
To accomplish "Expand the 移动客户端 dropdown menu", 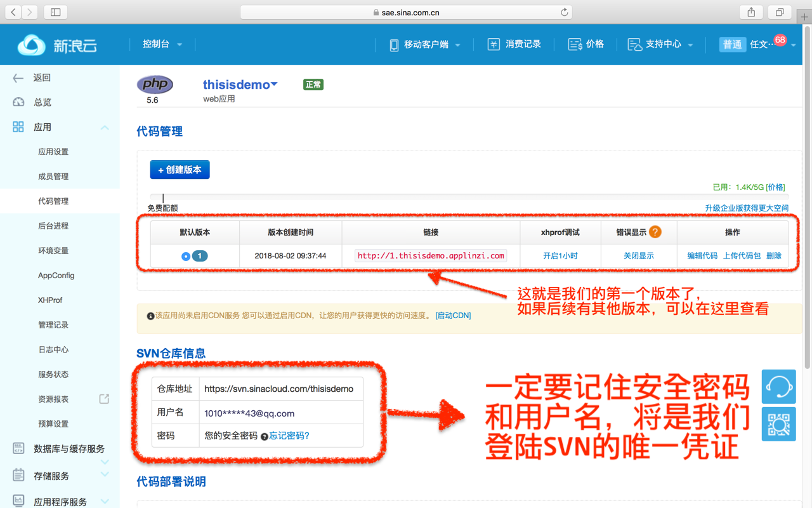I will (x=457, y=45).
